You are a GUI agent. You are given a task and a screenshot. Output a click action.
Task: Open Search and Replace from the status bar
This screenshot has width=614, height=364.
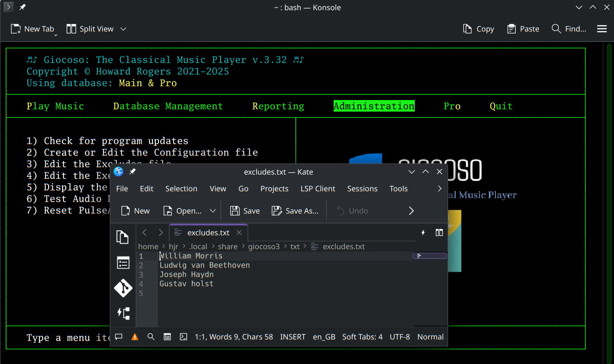(151, 337)
